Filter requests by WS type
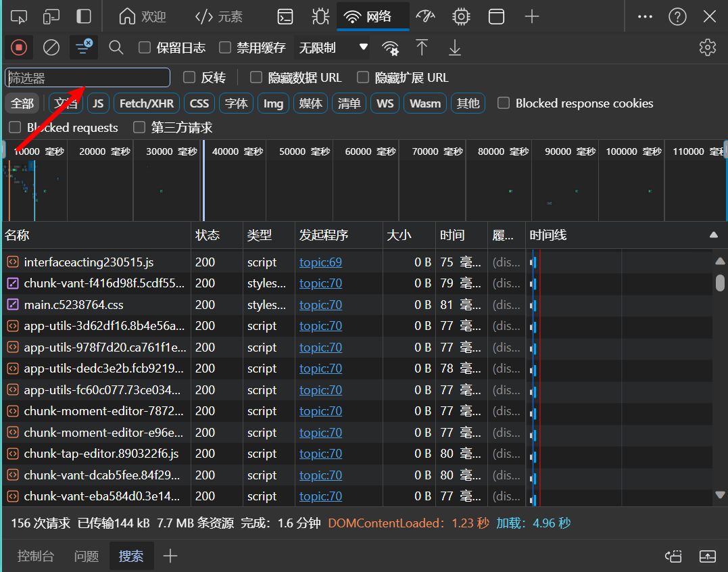Viewport: 728px width, 572px height. tap(385, 103)
